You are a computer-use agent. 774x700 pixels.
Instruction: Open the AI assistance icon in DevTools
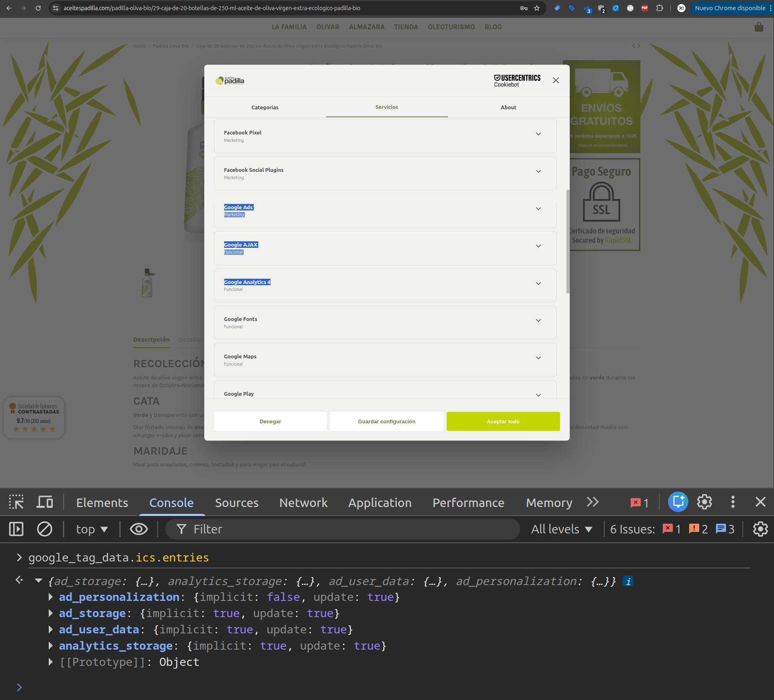[x=678, y=502]
